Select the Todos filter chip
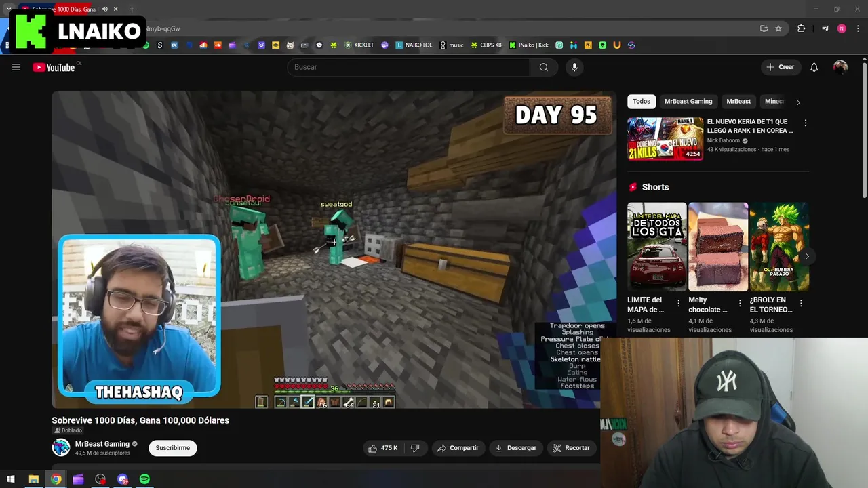Image resolution: width=868 pixels, height=488 pixels. (x=642, y=102)
